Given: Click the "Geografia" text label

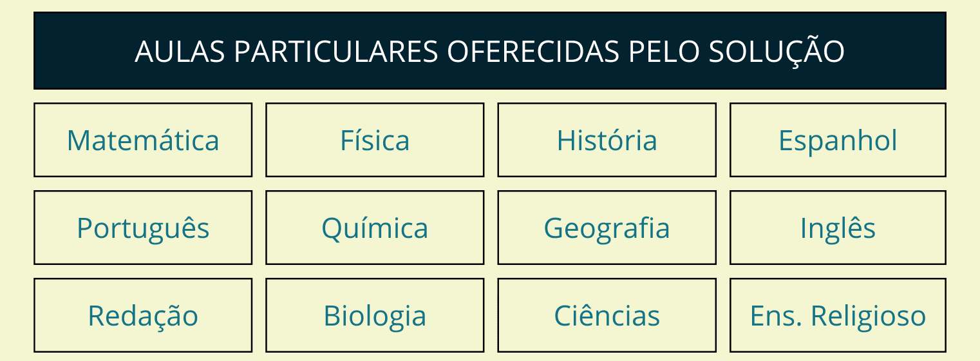Looking at the screenshot, I should [607, 228].
